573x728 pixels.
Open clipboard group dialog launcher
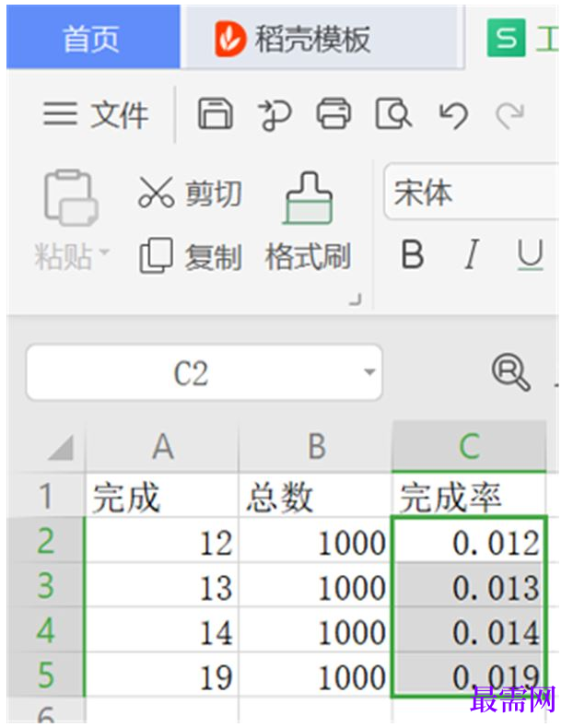[x=355, y=299]
